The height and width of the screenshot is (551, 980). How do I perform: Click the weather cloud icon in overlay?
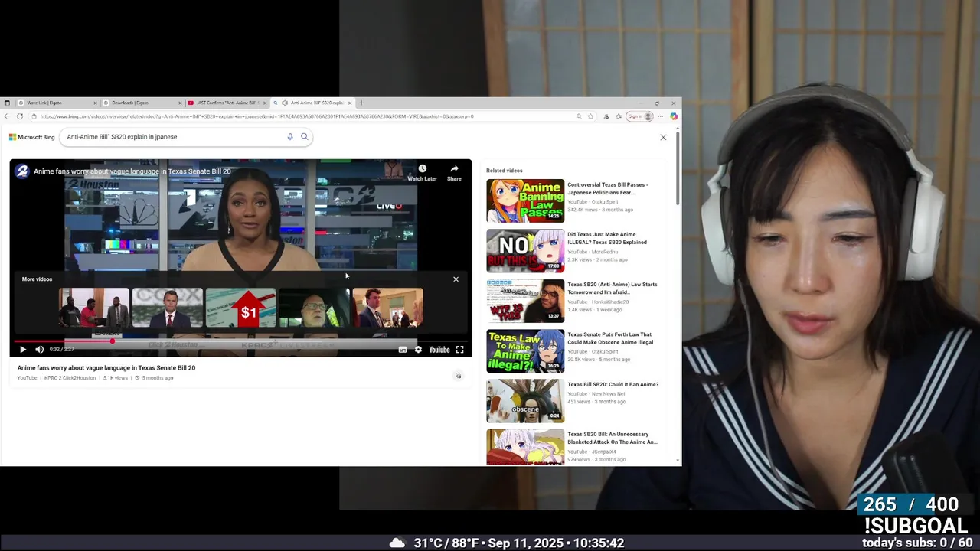[x=397, y=543]
